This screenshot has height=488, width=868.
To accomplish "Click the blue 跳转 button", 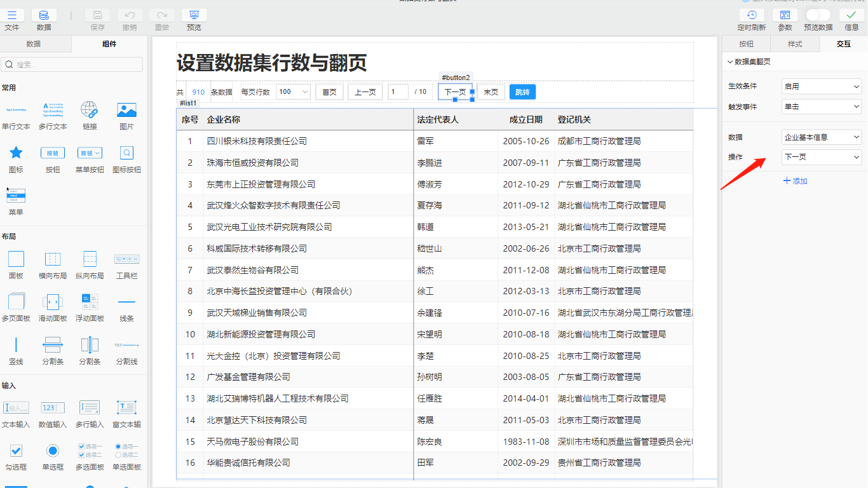I will click(x=522, y=92).
